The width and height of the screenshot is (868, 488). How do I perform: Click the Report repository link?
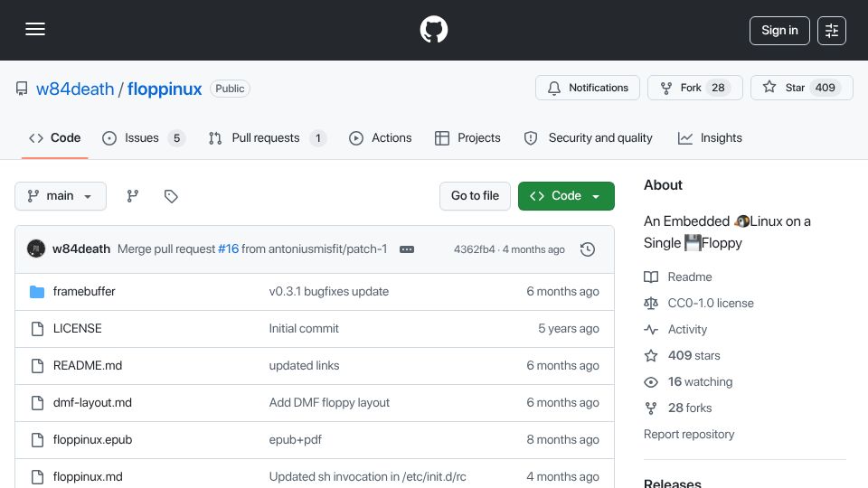[689, 435]
